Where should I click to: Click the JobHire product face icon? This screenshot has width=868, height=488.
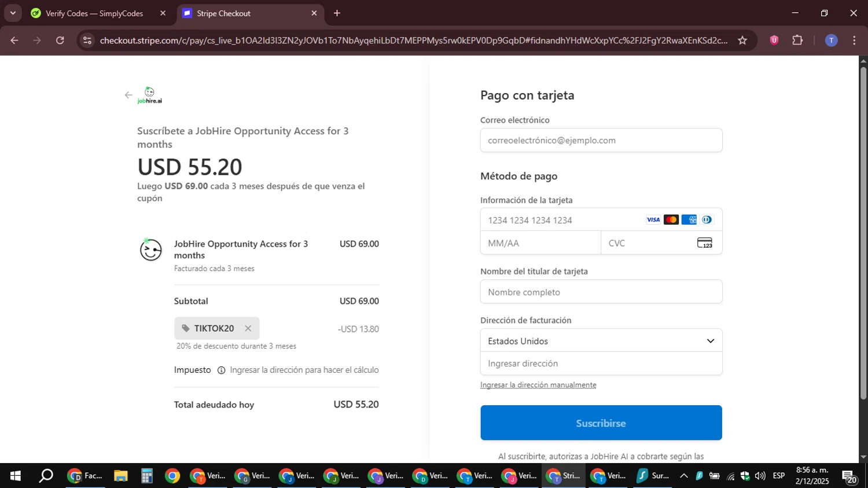click(x=151, y=249)
